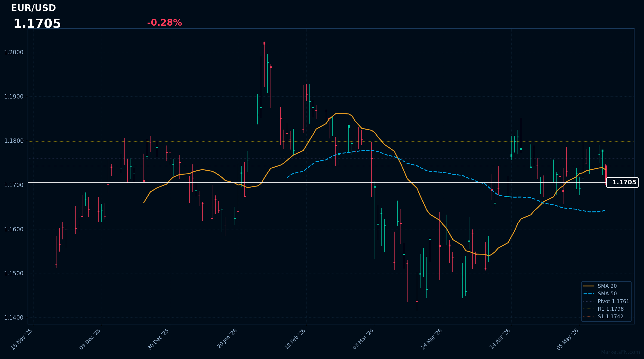
Task: Select the 20 Jan '26 date label
Action: pyautogui.click(x=227, y=339)
